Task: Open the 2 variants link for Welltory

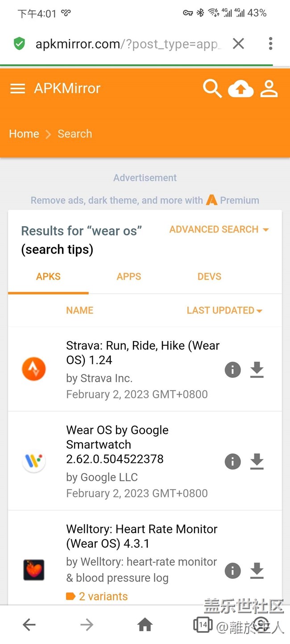Action: [x=103, y=596]
